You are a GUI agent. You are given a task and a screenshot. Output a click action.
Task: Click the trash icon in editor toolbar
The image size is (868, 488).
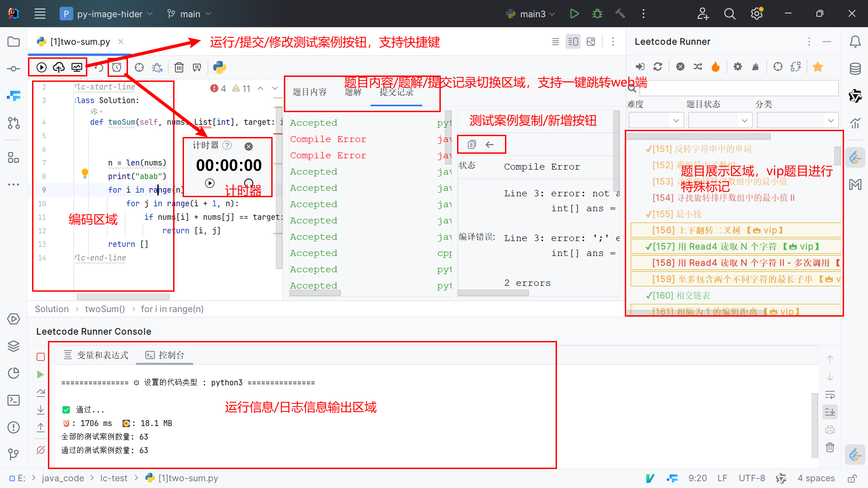coord(179,67)
